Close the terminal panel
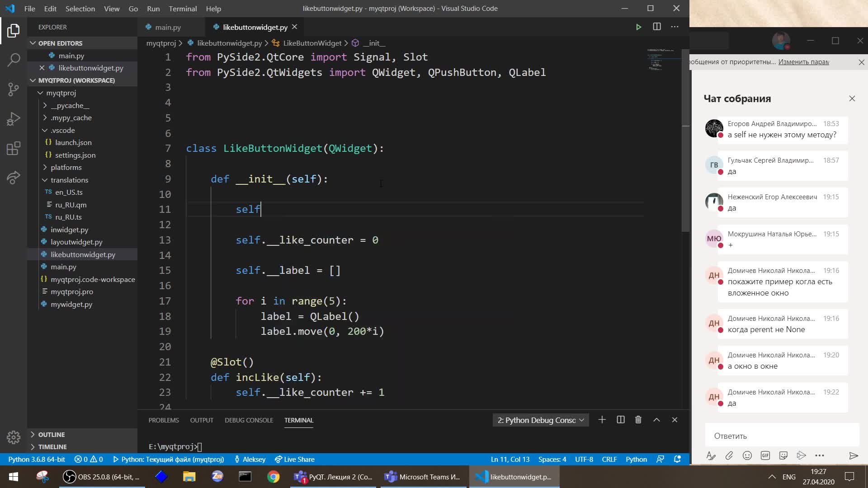Screen dimensions: 868x488 pyautogui.click(x=675, y=420)
